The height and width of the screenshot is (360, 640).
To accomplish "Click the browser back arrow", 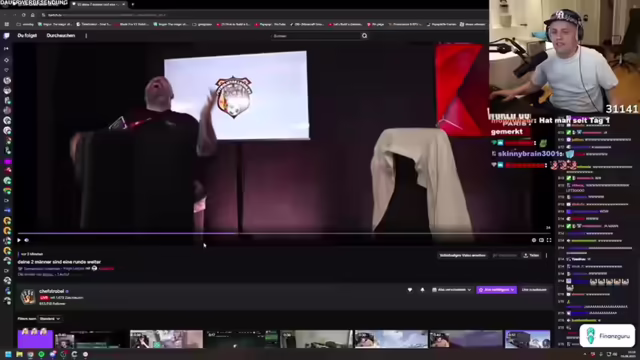I will [x=5, y=15].
